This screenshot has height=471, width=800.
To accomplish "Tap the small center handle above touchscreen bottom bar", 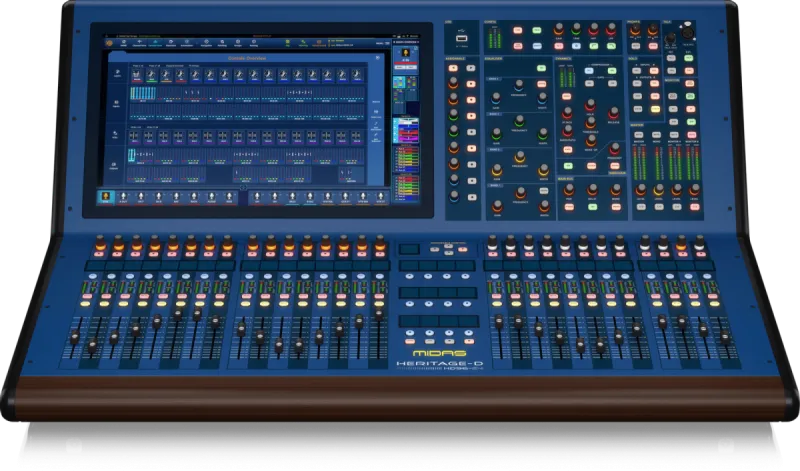I will pos(244,187).
